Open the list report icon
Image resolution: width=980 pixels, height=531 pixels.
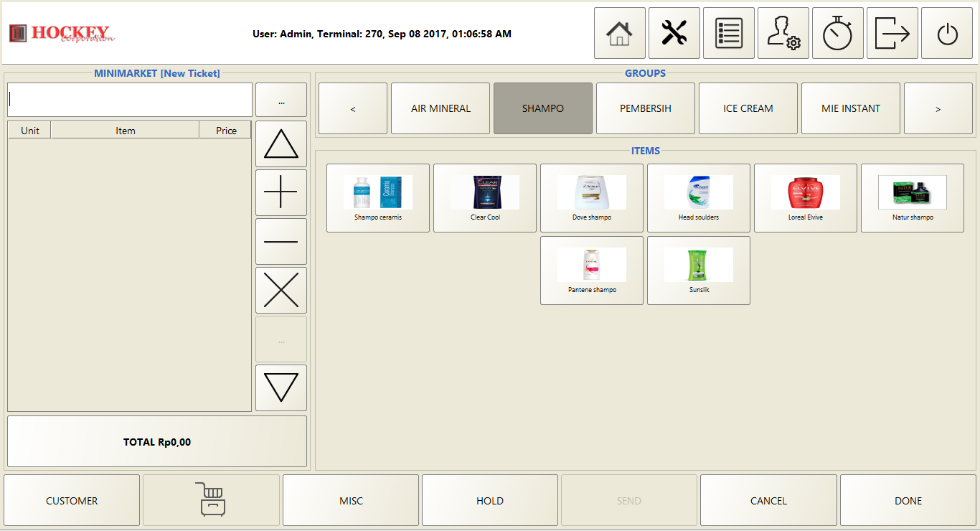point(729,33)
